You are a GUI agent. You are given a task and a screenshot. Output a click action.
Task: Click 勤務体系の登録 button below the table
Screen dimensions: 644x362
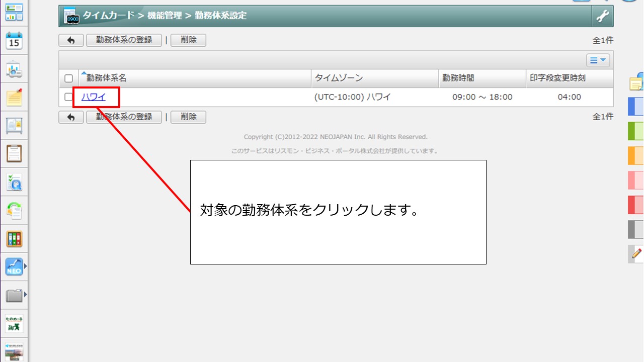[x=124, y=117]
